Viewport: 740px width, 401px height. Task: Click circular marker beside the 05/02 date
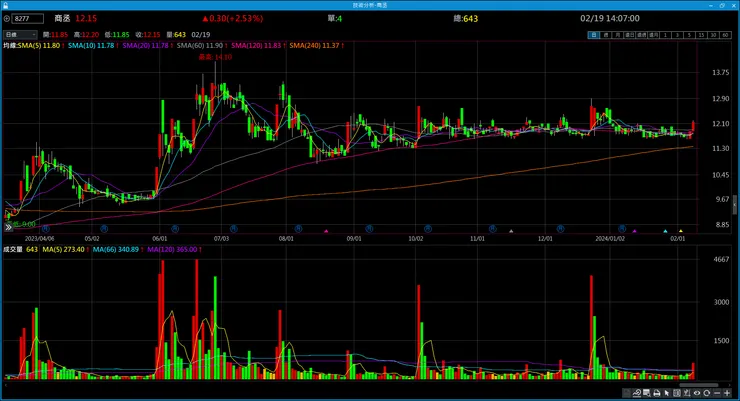pos(104,229)
